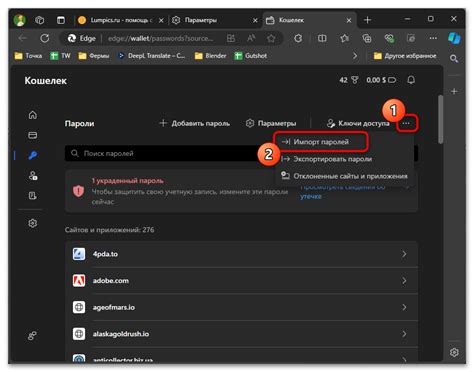Screen dimensions: 474x372
Task: Click the profile avatar icon
Action: [x=20, y=20]
